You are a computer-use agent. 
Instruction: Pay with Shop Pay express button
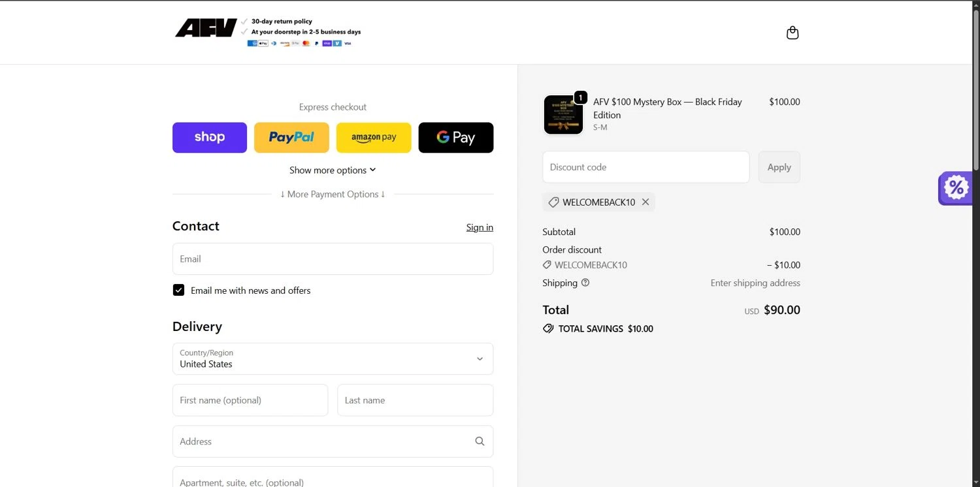click(210, 137)
